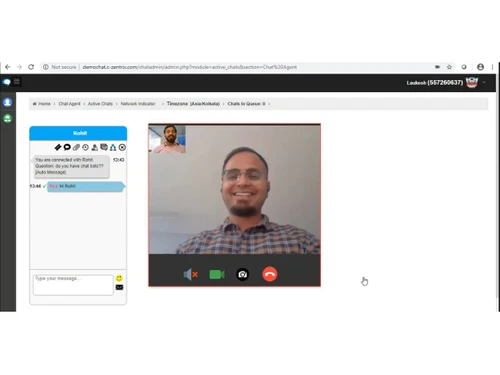Go back with browser back arrow
The width and height of the screenshot is (500, 375).
pyautogui.click(x=8, y=67)
